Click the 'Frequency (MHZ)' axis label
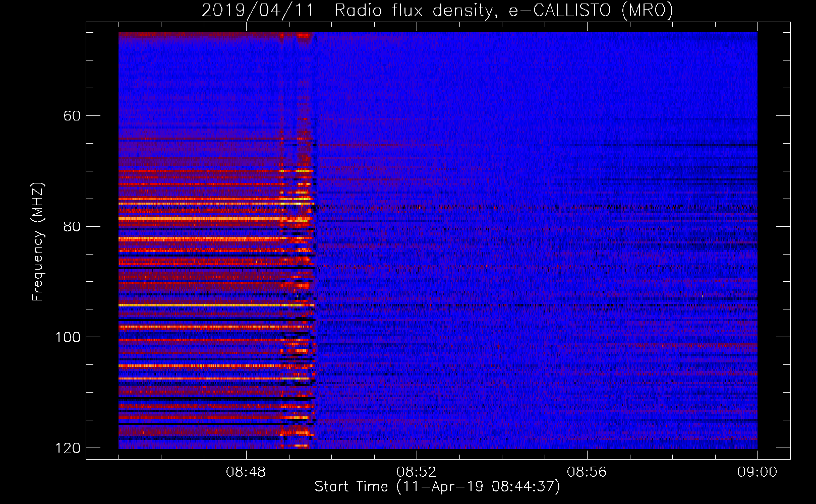Screen dimensions: 816x504 (38, 241)
